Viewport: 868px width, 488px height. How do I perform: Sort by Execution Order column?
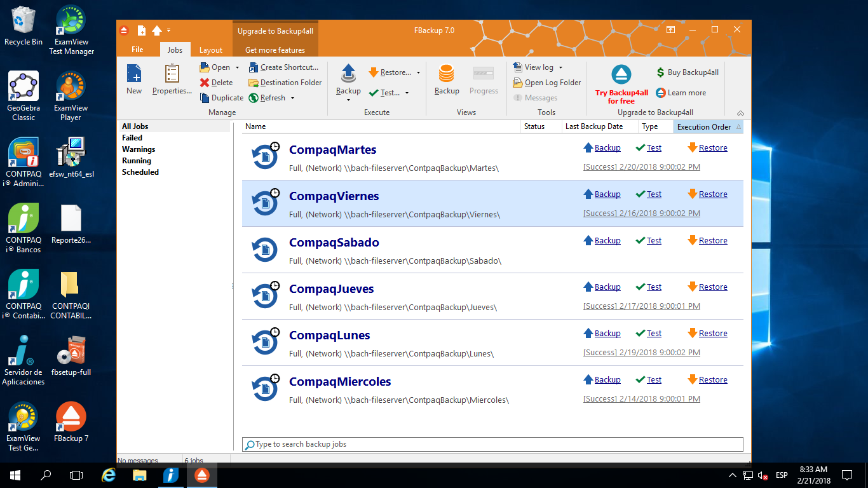tap(708, 126)
